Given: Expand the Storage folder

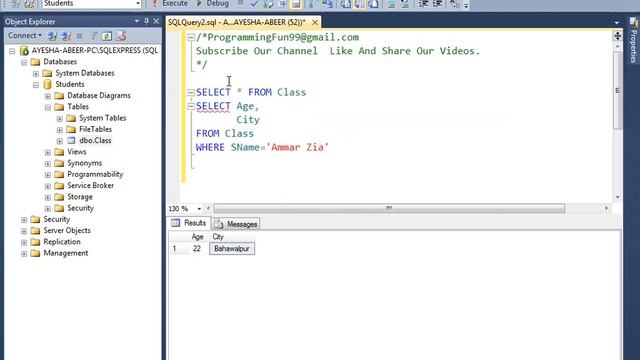Looking at the screenshot, I should (48, 198).
